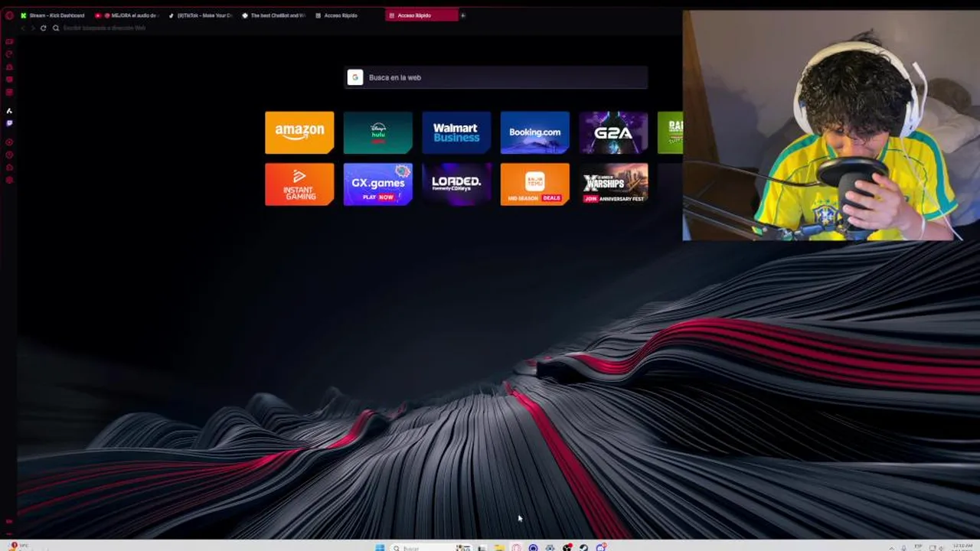Select the highlighted Acceso Rápido tab
Image resolution: width=980 pixels, height=551 pixels.
(x=421, y=15)
